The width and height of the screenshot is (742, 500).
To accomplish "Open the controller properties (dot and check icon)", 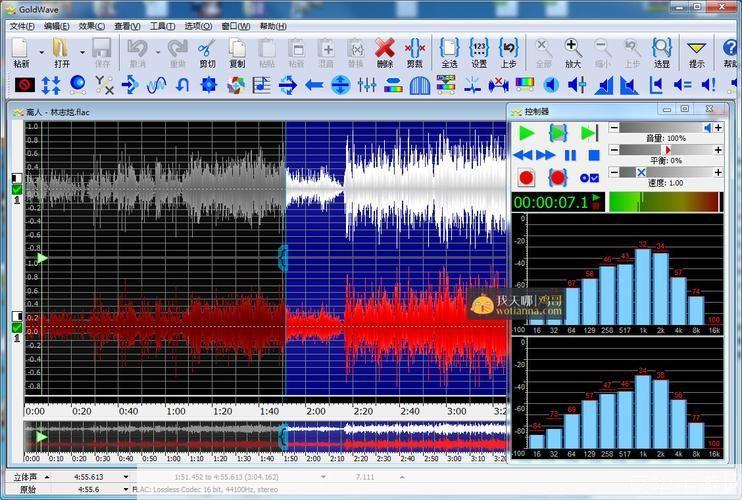I will coord(590,178).
